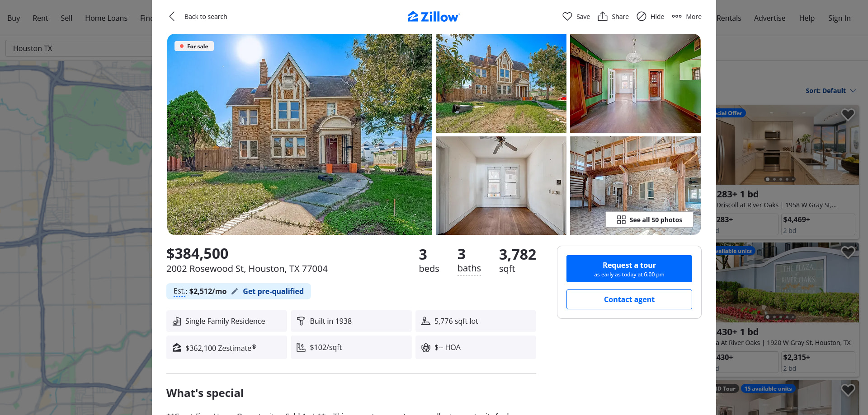The width and height of the screenshot is (868, 415).
Task: Favorite the Plaza at River Oaks listing heart
Action: click(x=848, y=252)
